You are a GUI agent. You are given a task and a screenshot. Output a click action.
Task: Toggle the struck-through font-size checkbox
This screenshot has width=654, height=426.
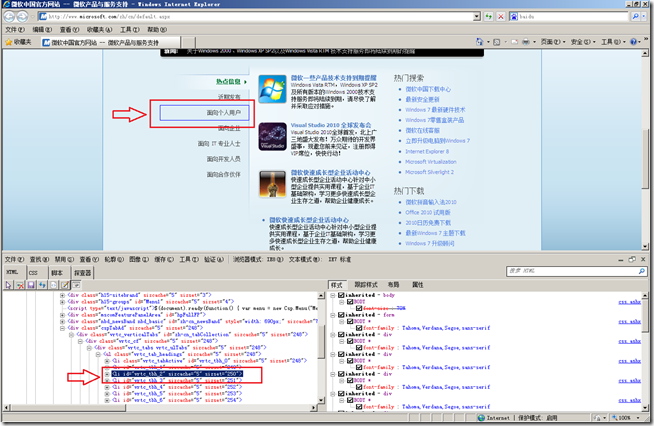pyautogui.click(x=359, y=308)
